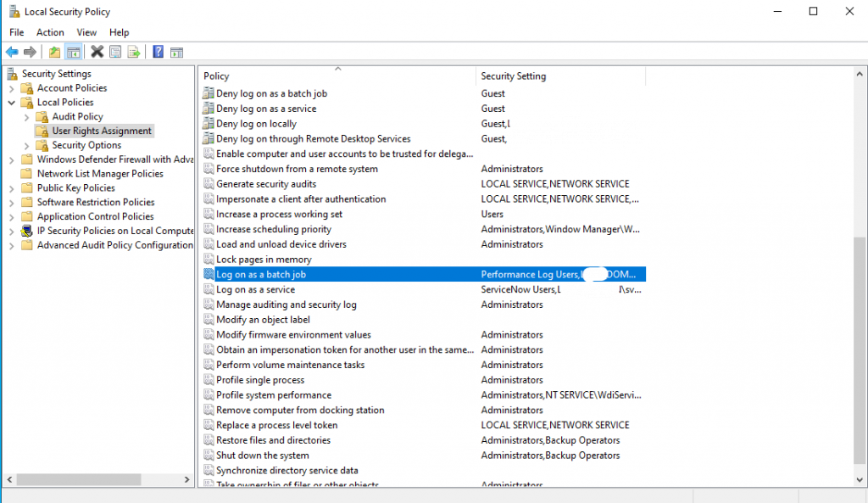Open Properties via toolbar icon

[115, 52]
